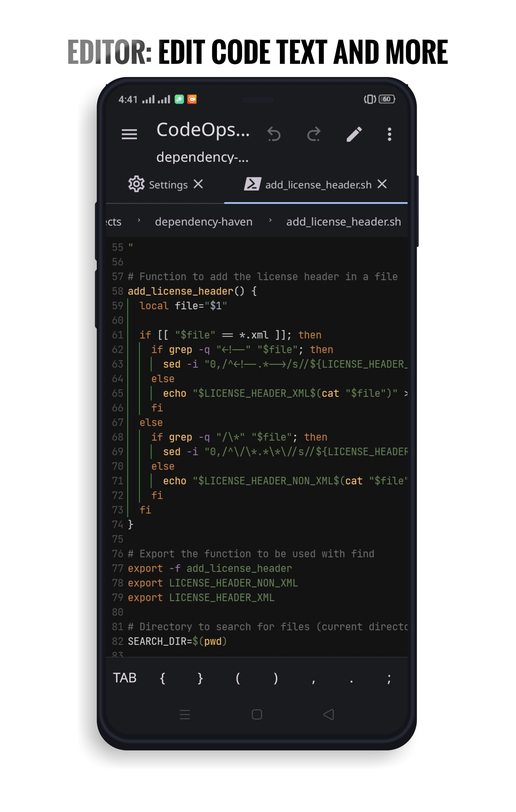The image size is (516, 812).
Task: Close the add_license_header.sh tab
Action: [382, 184]
